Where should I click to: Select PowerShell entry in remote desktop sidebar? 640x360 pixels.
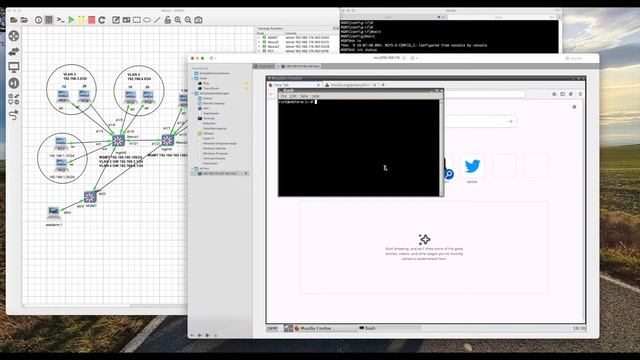[x=210, y=163]
